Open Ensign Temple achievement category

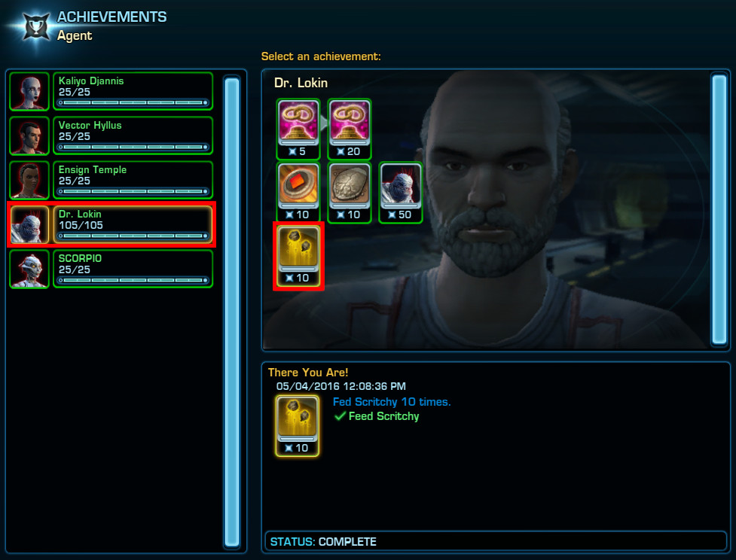tap(133, 180)
